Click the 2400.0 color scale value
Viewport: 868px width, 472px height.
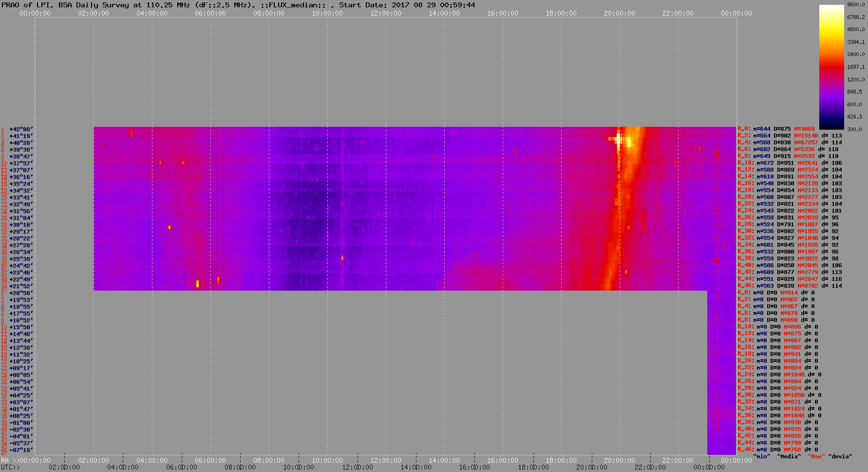pos(856,54)
